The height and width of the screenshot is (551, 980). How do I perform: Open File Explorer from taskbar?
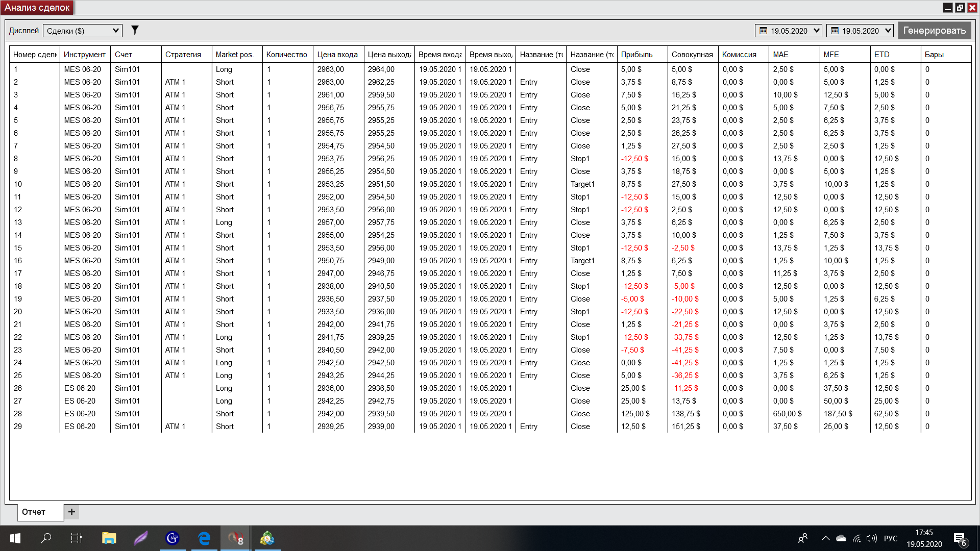109,538
